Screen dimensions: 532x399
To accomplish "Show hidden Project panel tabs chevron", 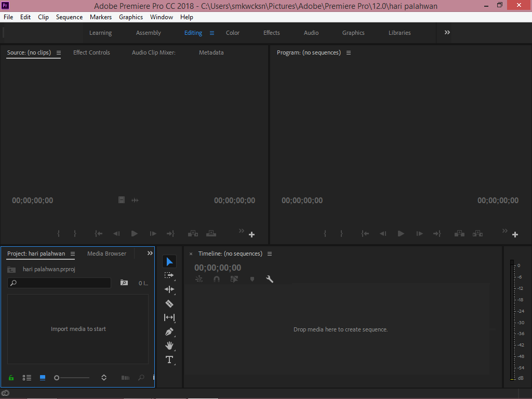I will tap(150, 253).
